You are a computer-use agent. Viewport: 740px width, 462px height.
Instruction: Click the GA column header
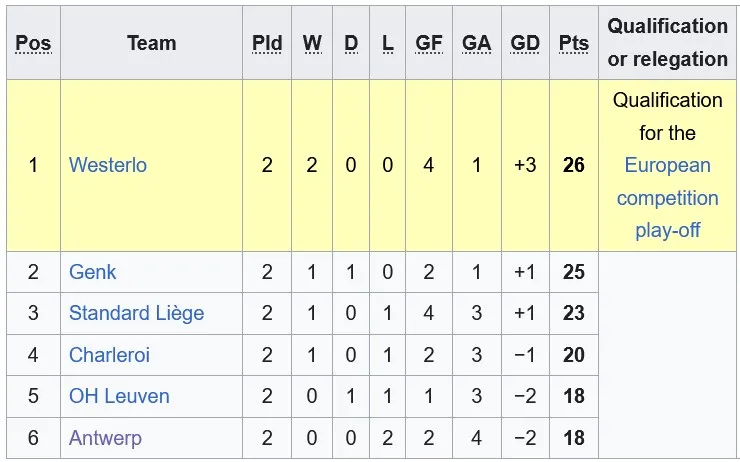point(476,43)
